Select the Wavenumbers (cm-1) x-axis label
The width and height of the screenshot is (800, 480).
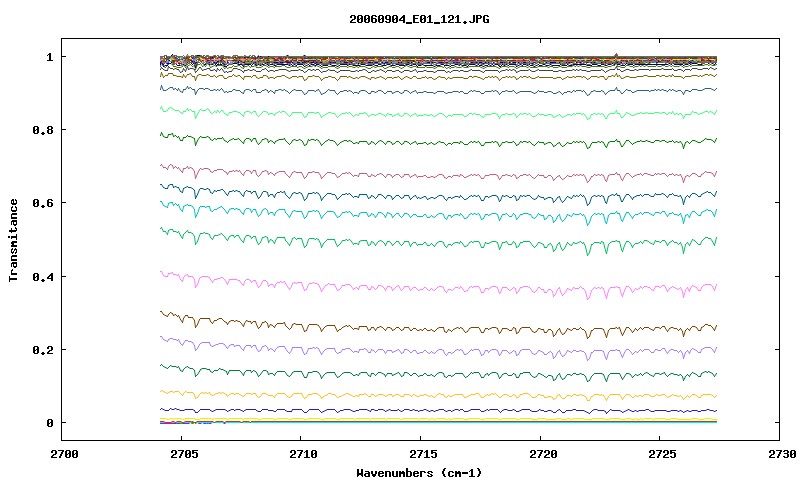pos(419,473)
